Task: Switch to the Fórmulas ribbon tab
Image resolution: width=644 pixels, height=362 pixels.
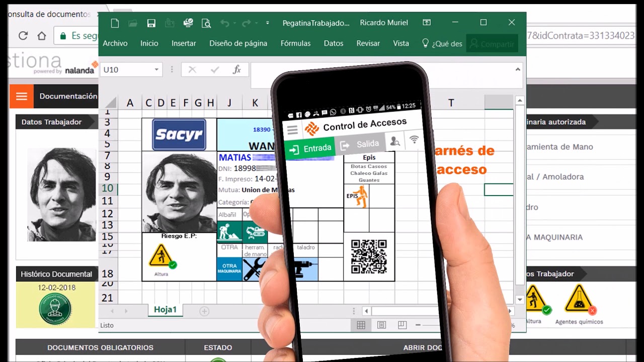Action: 296,44
